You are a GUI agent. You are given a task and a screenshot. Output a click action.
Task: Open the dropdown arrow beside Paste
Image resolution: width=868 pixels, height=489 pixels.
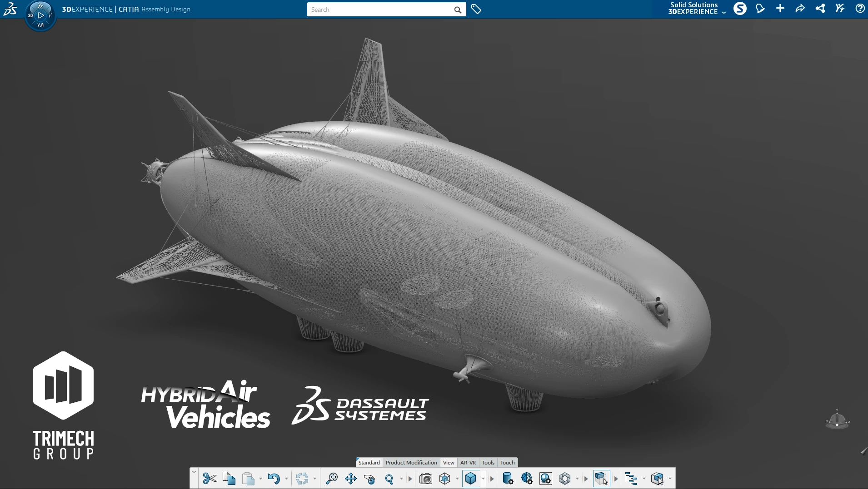click(260, 479)
